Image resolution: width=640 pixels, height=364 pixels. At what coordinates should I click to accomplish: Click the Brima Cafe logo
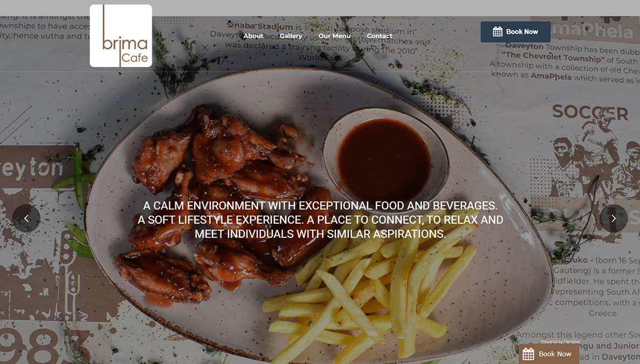click(x=121, y=36)
